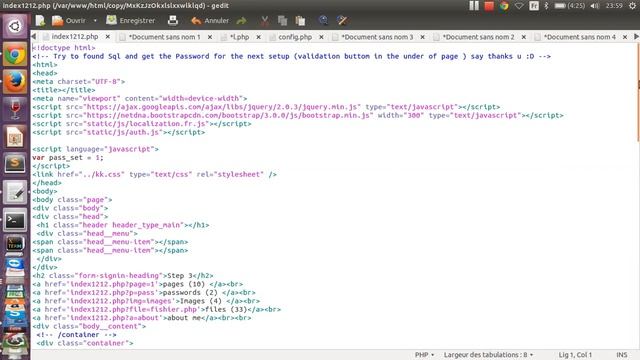Close the Document sans nom 4 tab
Image resolution: width=640 pixels, height=360 pixels.
coord(625,37)
